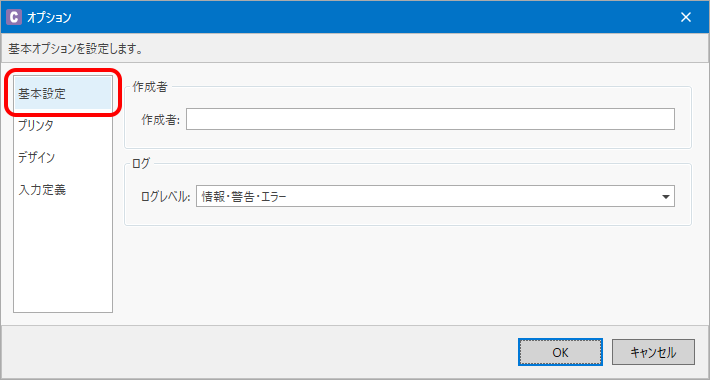Click the 作成者: field label
Viewport: 710px width, 380px height.
tap(161, 120)
